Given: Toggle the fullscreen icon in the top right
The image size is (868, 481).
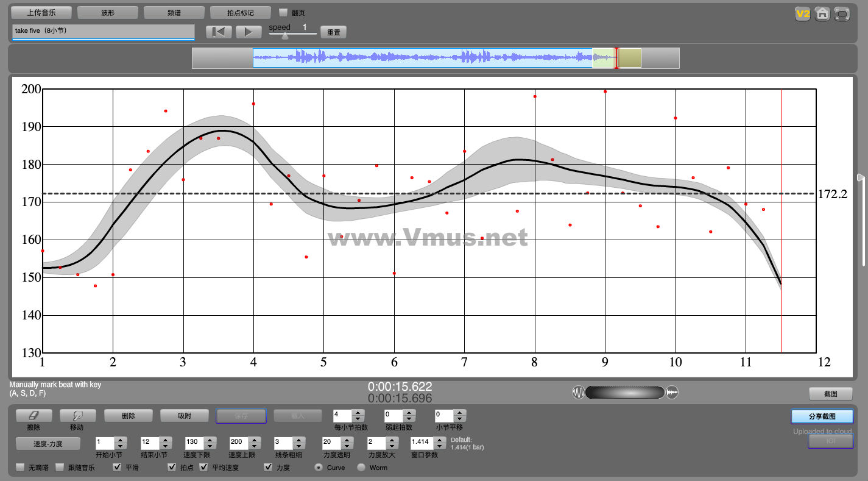Looking at the screenshot, I should tap(842, 13).
